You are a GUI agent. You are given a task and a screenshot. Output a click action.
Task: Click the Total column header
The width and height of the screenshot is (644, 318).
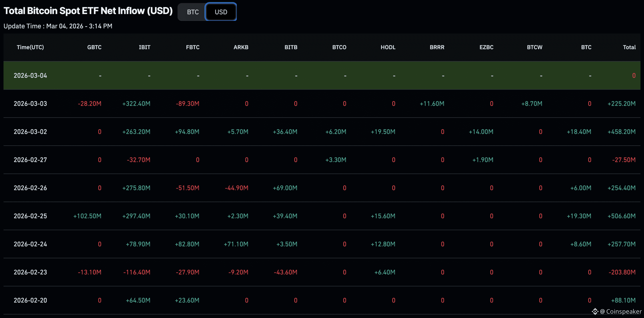629,47
